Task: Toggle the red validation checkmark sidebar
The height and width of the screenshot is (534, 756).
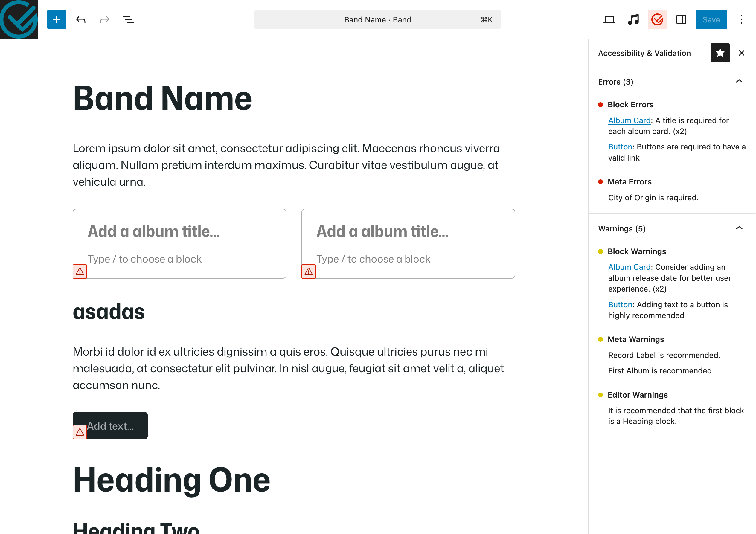Action: tap(657, 19)
